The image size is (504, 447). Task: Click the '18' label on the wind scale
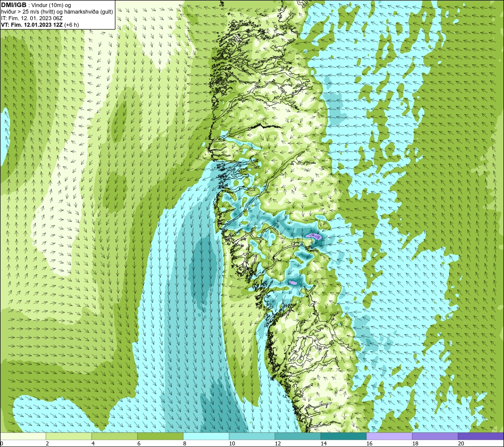pos(415,443)
